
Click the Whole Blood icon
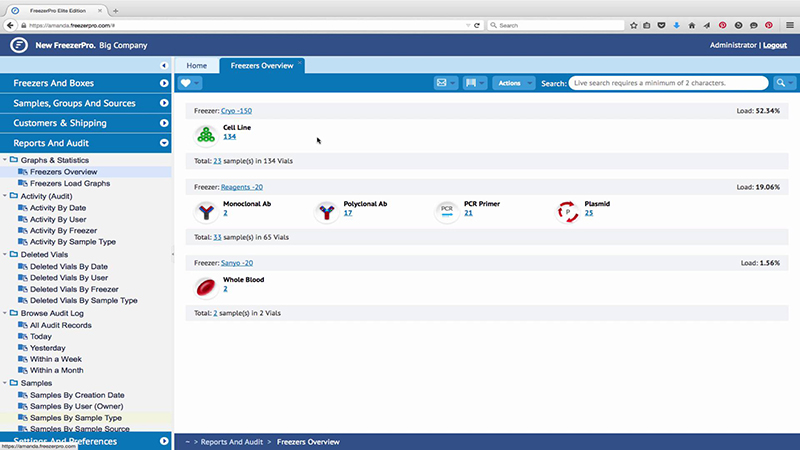pyautogui.click(x=206, y=287)
